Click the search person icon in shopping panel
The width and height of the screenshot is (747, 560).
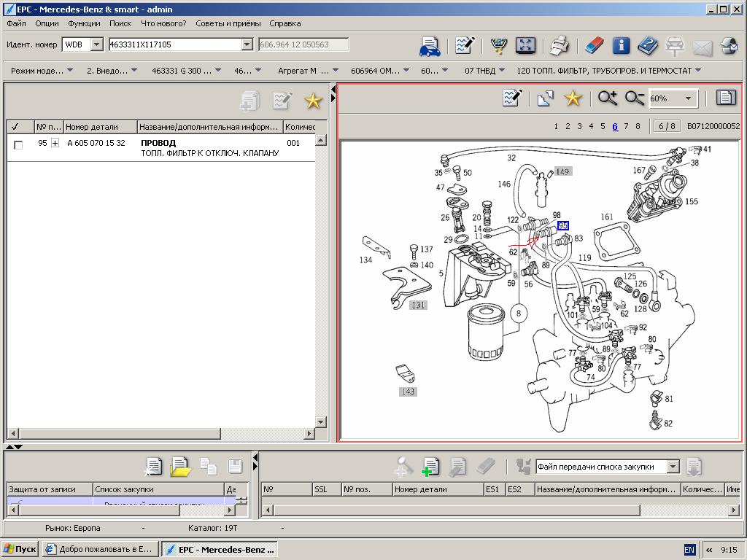coord(403,467)
